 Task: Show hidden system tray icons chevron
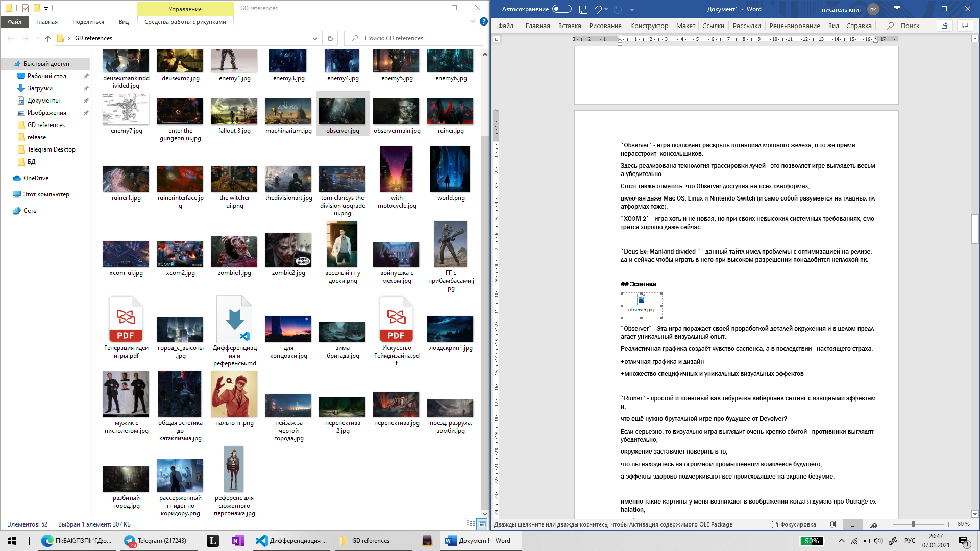(841, 541)
